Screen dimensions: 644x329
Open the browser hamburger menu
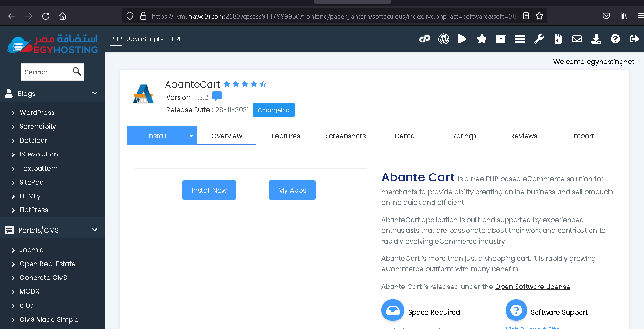(x=640, y=16)
